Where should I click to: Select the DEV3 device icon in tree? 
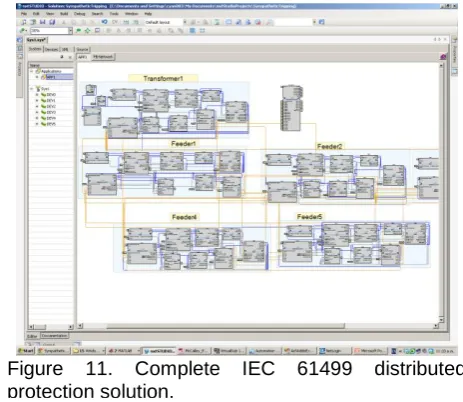point(43,112)
